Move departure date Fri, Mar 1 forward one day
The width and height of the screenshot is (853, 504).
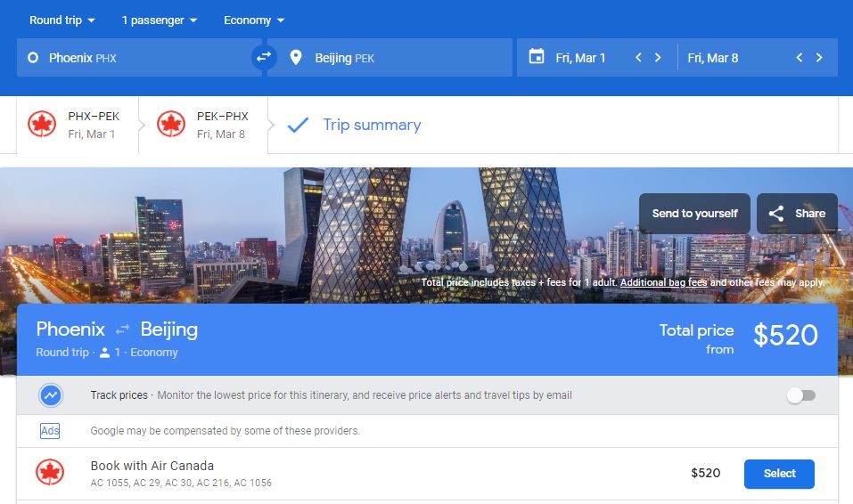[x=658, y=57]
